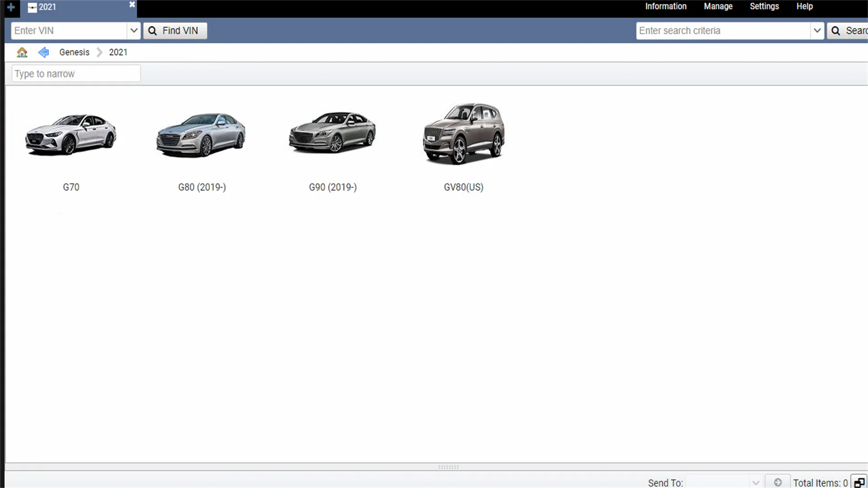Open a new tab with the plus icon
Screen dimensions: 868x488
[x=11, y=7]
